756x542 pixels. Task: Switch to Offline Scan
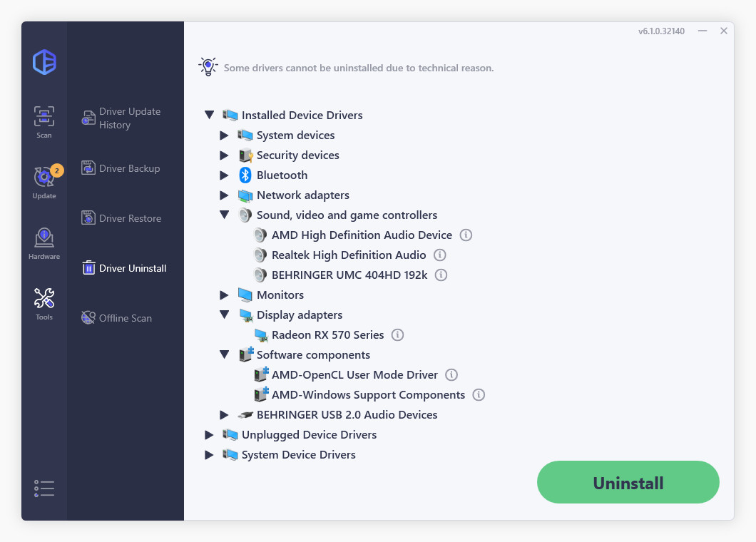click(x=123, y=318)
